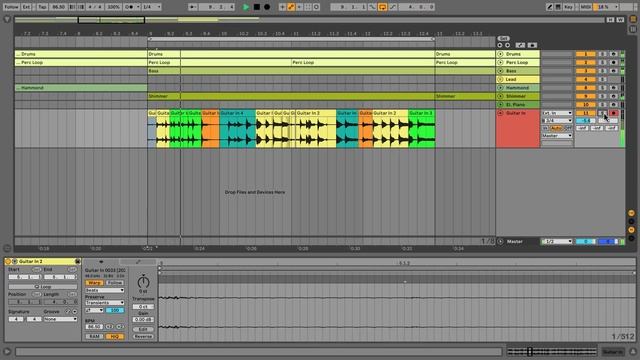Click the tempo field showing 86.50
This screenshot has width=640, height=360.
click(59, 7)
